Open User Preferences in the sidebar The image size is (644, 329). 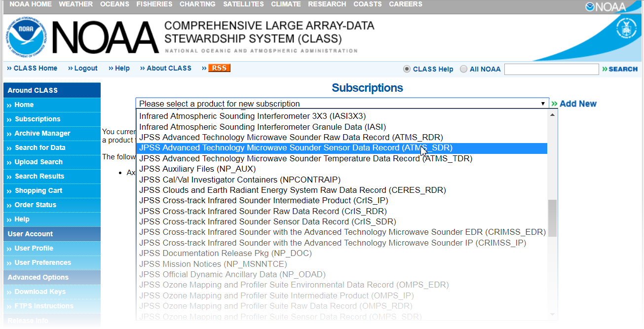pos(52,262)
